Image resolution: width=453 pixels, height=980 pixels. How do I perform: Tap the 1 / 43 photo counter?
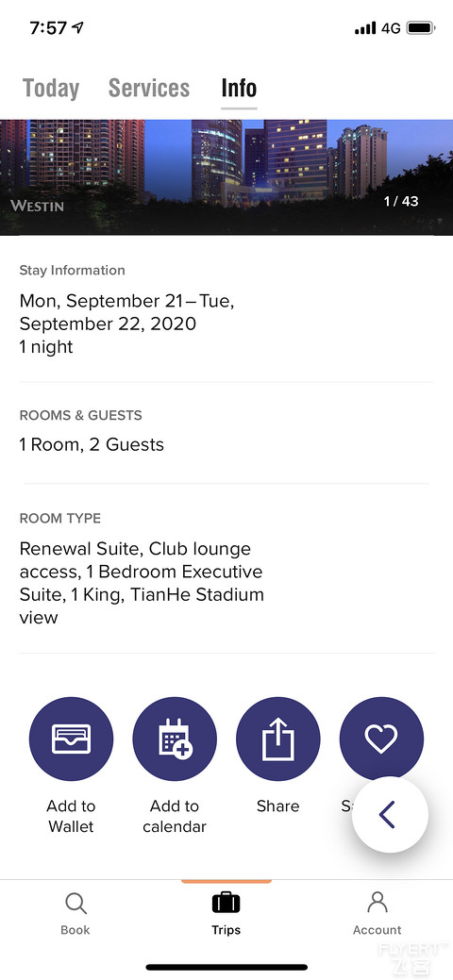[401, 201]
